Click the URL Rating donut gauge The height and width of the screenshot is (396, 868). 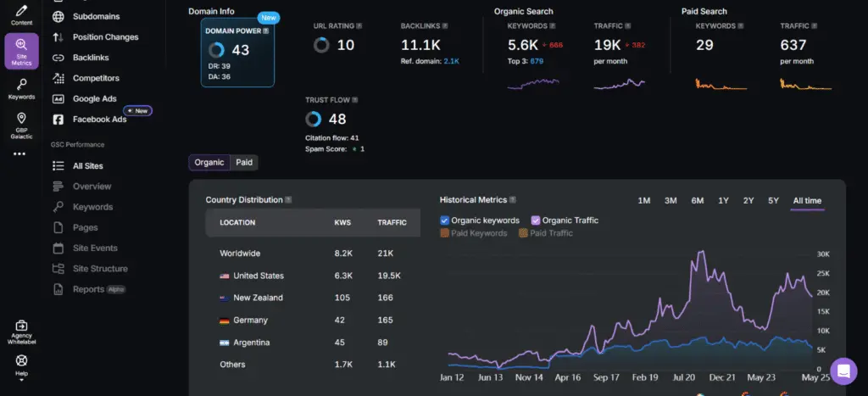[321, 45]
